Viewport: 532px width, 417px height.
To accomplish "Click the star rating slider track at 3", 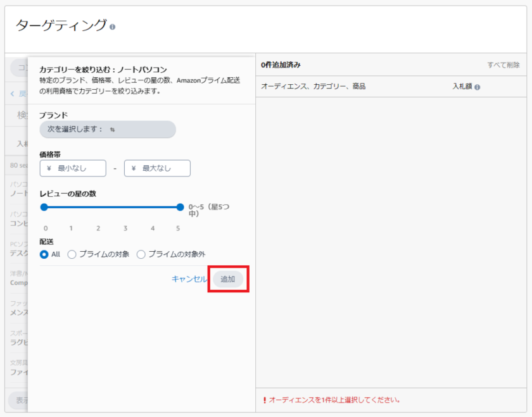I will tap(125, 207).
